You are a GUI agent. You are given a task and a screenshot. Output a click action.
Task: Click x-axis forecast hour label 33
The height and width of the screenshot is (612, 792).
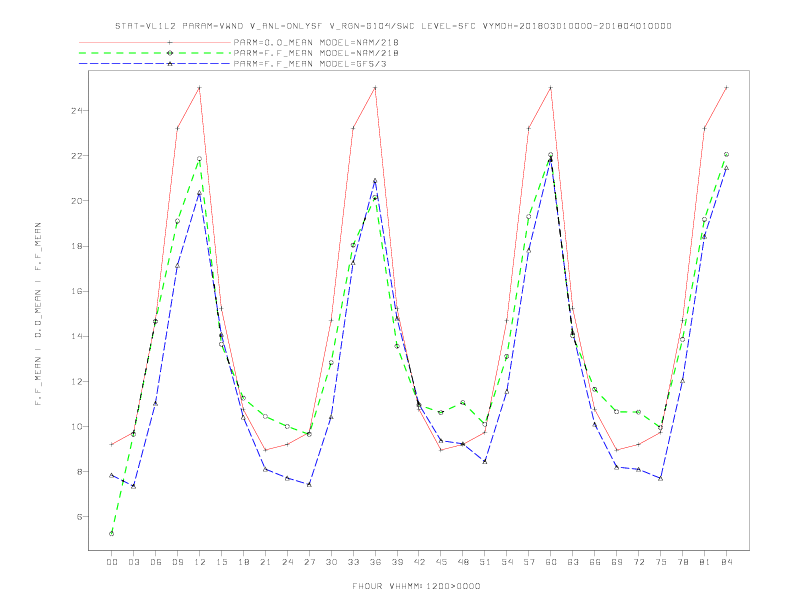[353, 562]
